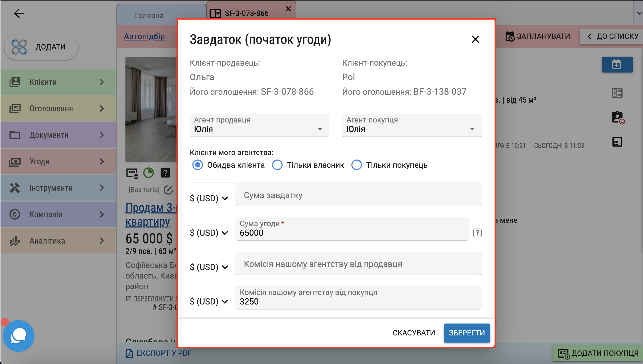Expand the Клієнти chevron arrow
The height and width of the screenshot is (364, 643).
pos(102,82)
